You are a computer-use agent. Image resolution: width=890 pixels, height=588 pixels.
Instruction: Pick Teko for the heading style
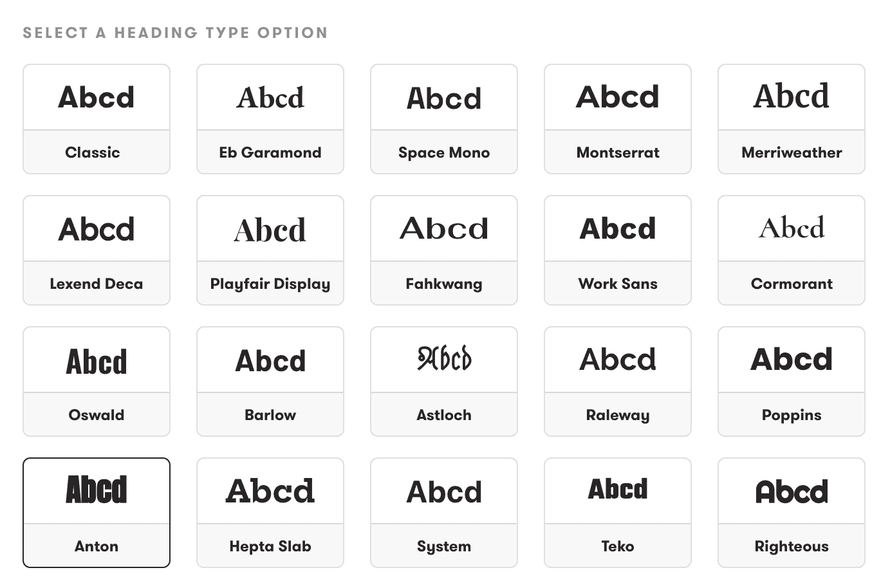point(617,513)
